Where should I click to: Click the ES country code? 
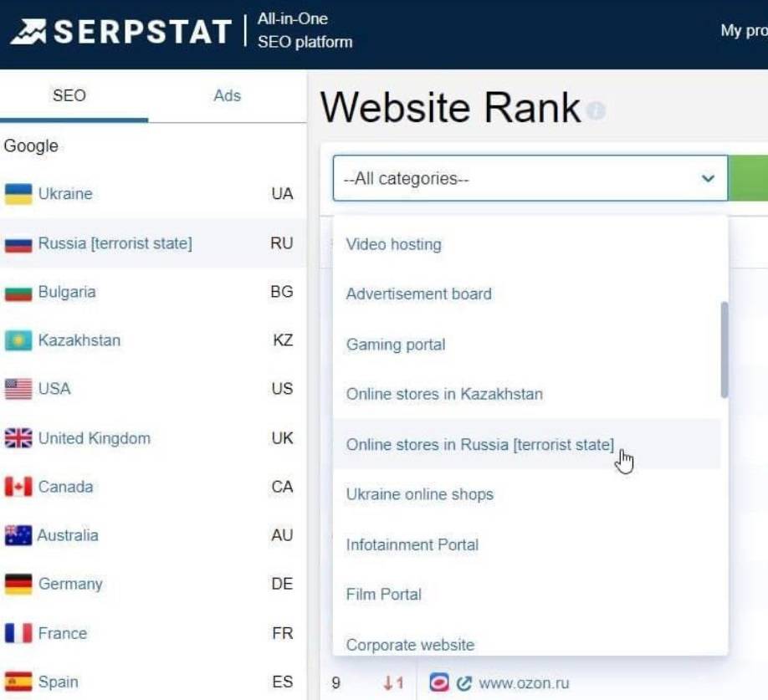(x=283, y=682)
